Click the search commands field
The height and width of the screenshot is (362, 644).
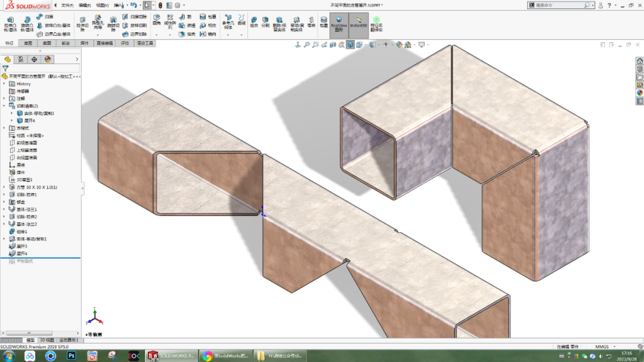tap(559, 5)
